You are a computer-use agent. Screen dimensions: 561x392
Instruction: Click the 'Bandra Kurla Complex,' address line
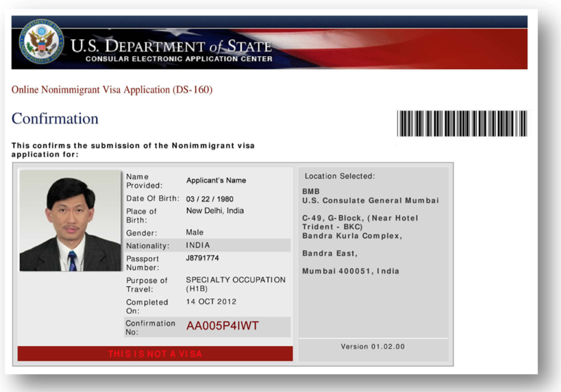352,236
